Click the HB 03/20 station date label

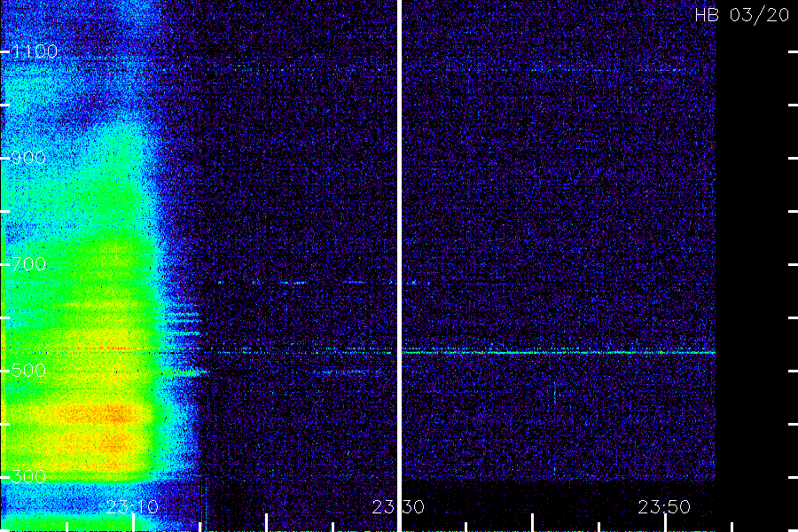742,15
